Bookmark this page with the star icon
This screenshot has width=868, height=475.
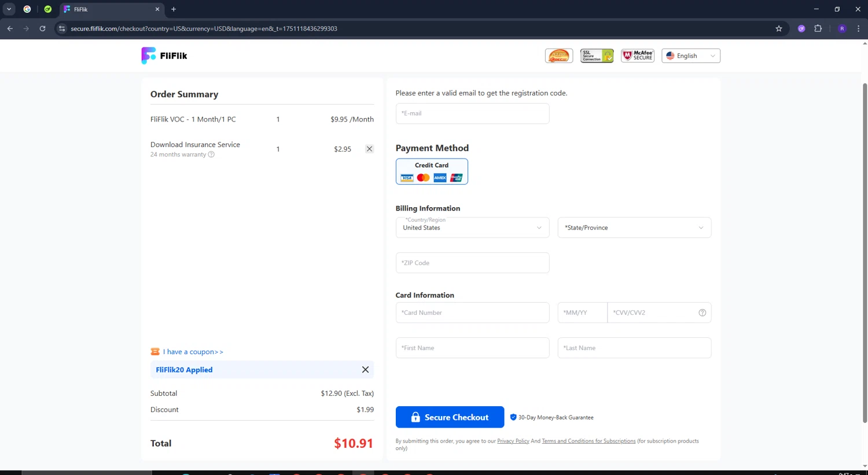click(x=779, y=28)
